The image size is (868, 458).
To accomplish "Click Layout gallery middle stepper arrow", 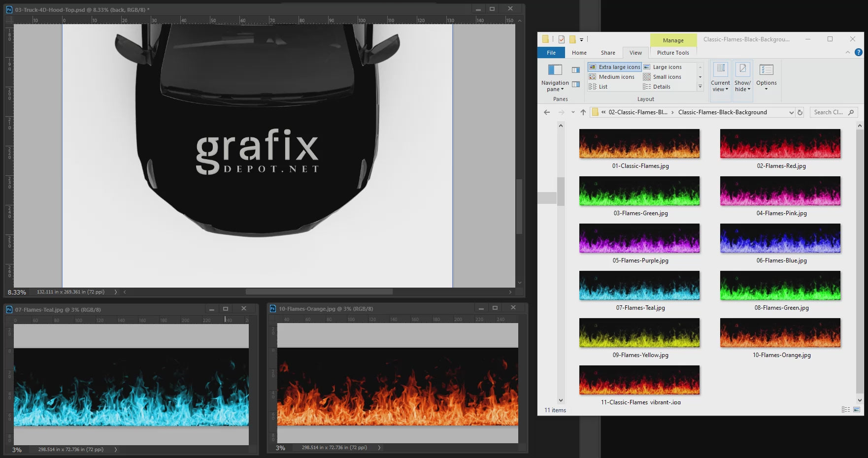I will click(x=700, y=77).
